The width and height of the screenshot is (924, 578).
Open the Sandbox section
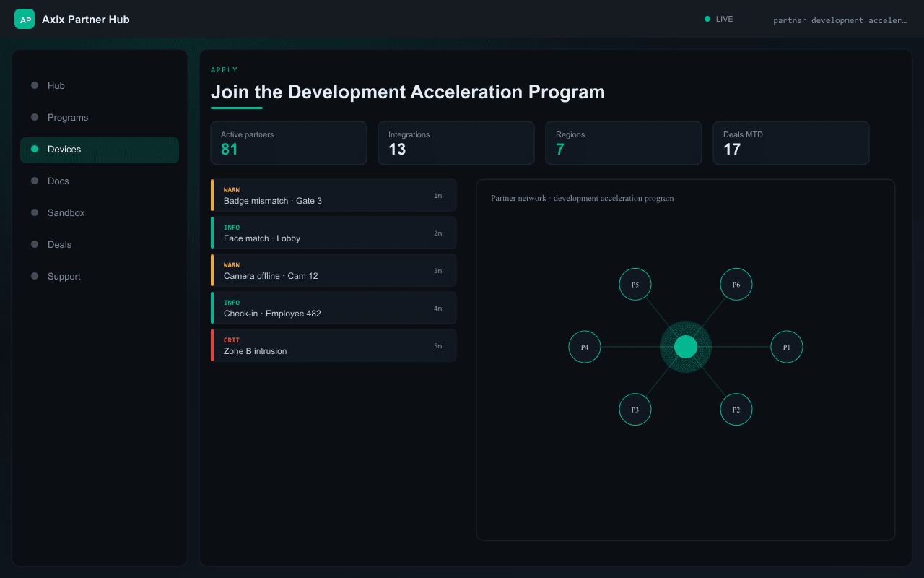pos(100,212)
